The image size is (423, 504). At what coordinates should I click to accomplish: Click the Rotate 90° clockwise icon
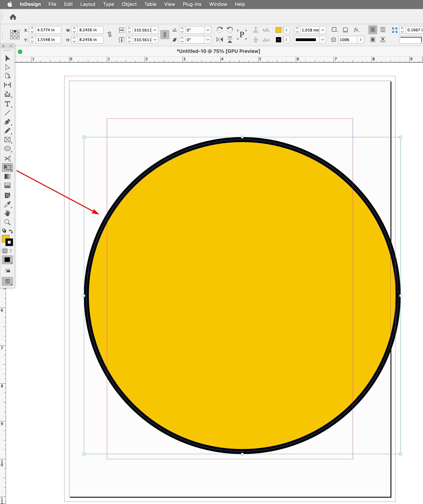(x=219, y=30)
